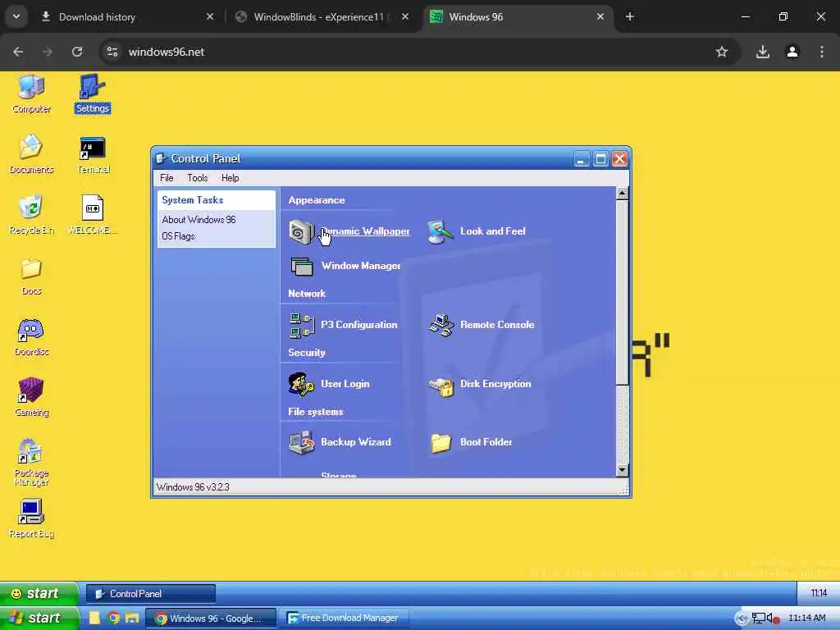
Task: Open the Recycle Bin icon
Action: [31, 215]
